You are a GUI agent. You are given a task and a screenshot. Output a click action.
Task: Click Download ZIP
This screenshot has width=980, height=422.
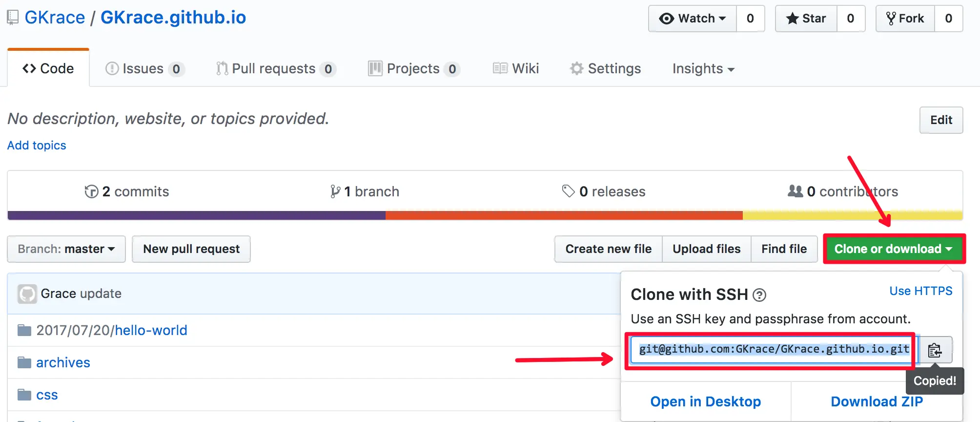[x=877, y=401]
